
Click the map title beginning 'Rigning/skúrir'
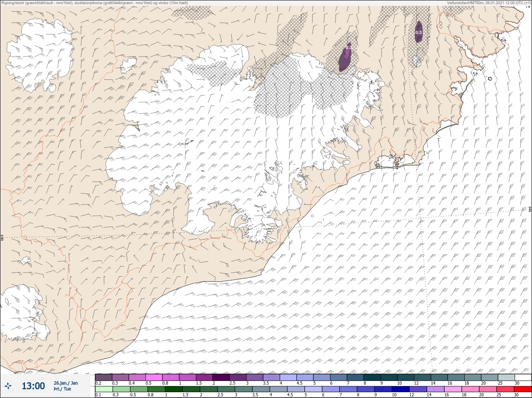click(x=94, y=2)
